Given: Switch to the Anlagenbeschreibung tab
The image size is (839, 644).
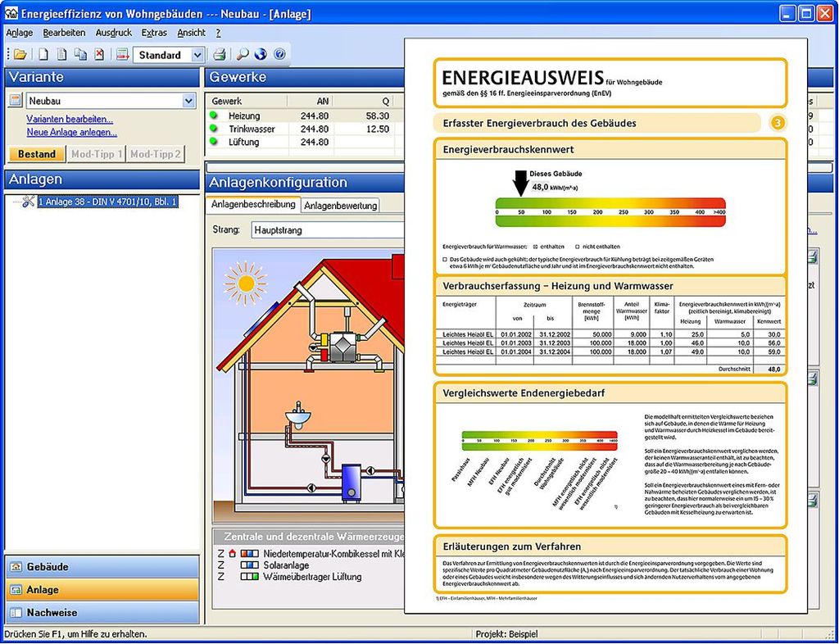Looking at the screenshot, I should (253, 204).
